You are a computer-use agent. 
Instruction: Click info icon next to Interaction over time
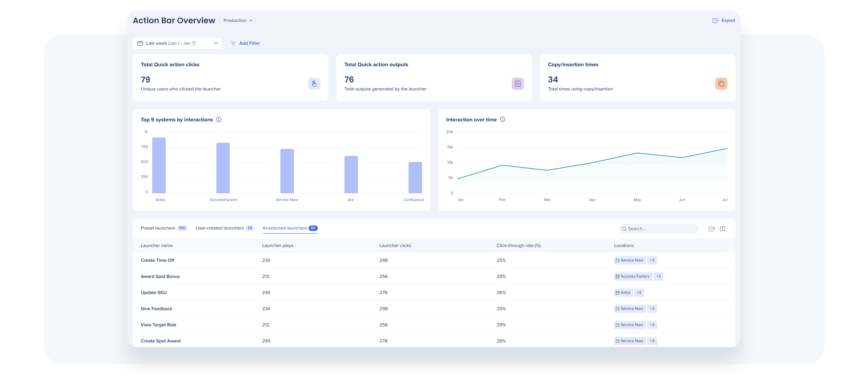coord(502,119)
